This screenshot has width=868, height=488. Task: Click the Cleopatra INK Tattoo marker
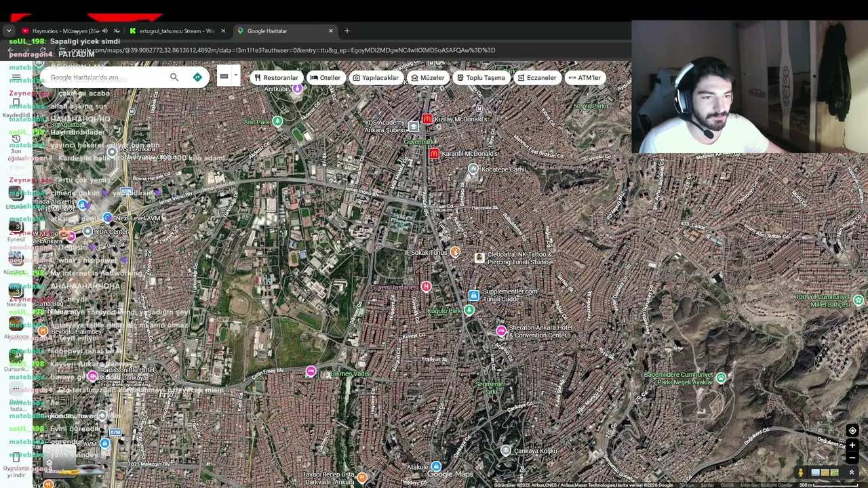[479, 258]
